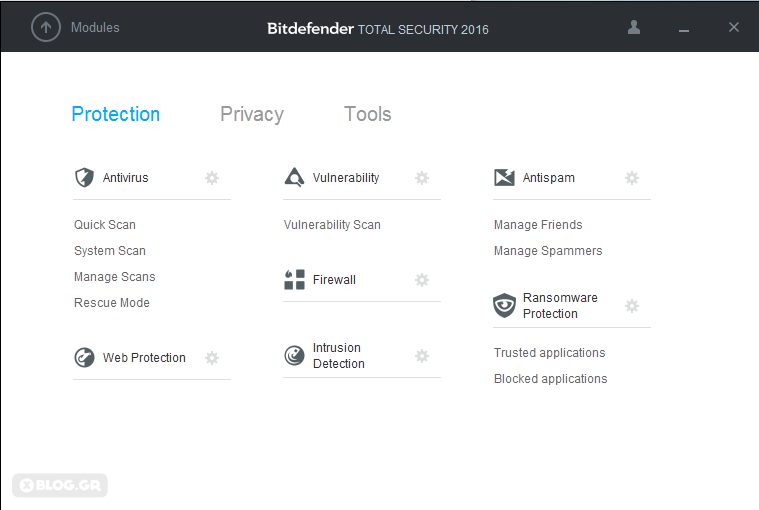The width and height of the screenshot is (759, 510).
Task: Click the Antispam module title
Action: [x=549, y=178]
